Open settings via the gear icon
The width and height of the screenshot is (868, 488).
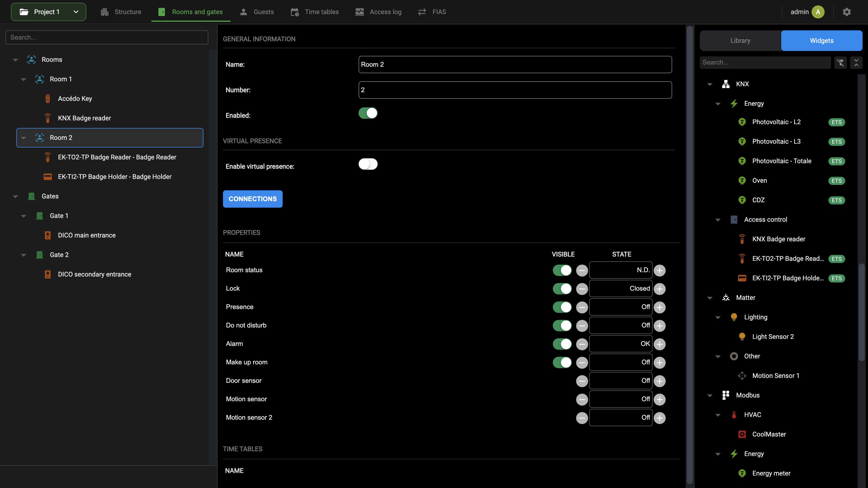coord(847,12)
